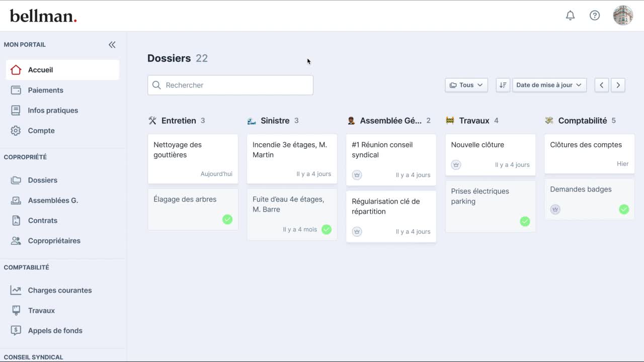This screenshot has width=644, height=362.
Task: Go to previous page of columns
Action: (x=602, y=85)
